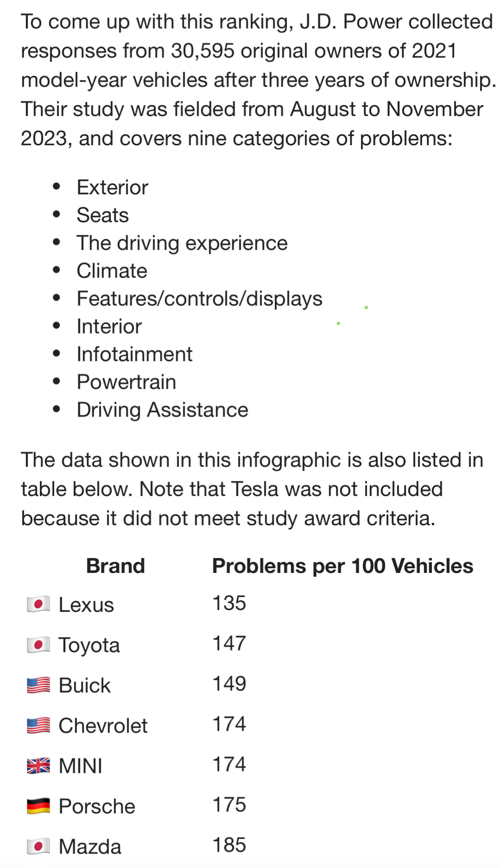Click the Toyota value 147

tap(229, 643)
